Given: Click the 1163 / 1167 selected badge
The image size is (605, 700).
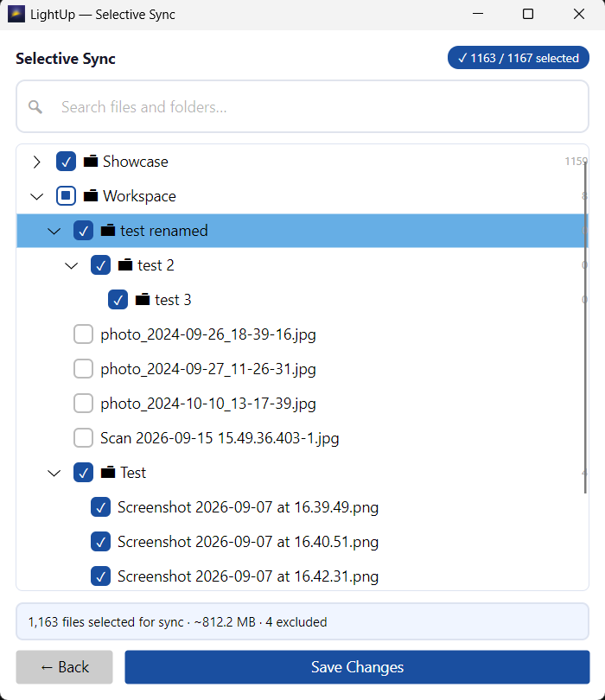Looking at the screenshot, I should (519, 58).
